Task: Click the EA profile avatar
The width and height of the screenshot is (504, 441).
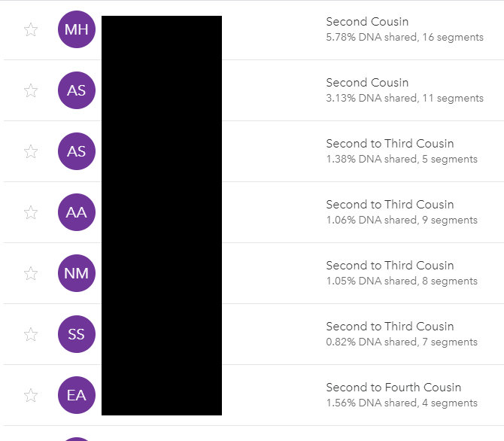Action: click(x=76, y=395)
